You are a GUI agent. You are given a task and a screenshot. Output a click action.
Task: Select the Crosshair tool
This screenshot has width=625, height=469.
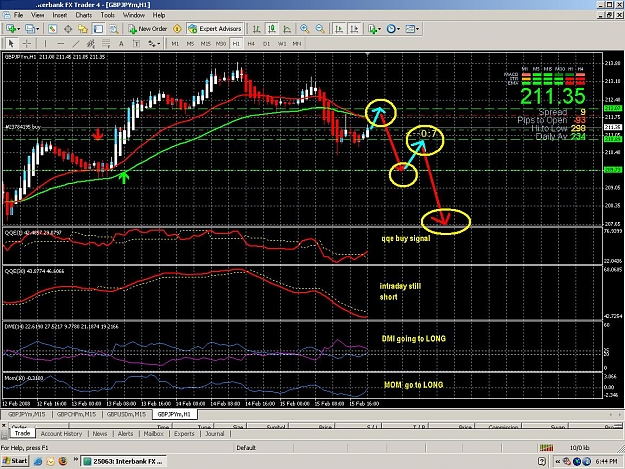pyautogui.click(x=26, y=43)
